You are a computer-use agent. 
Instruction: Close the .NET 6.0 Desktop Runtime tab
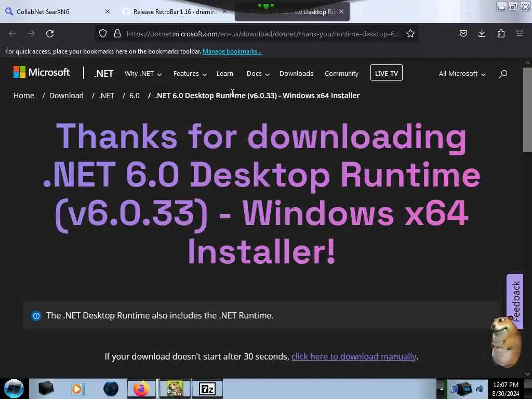coord(341,11)
